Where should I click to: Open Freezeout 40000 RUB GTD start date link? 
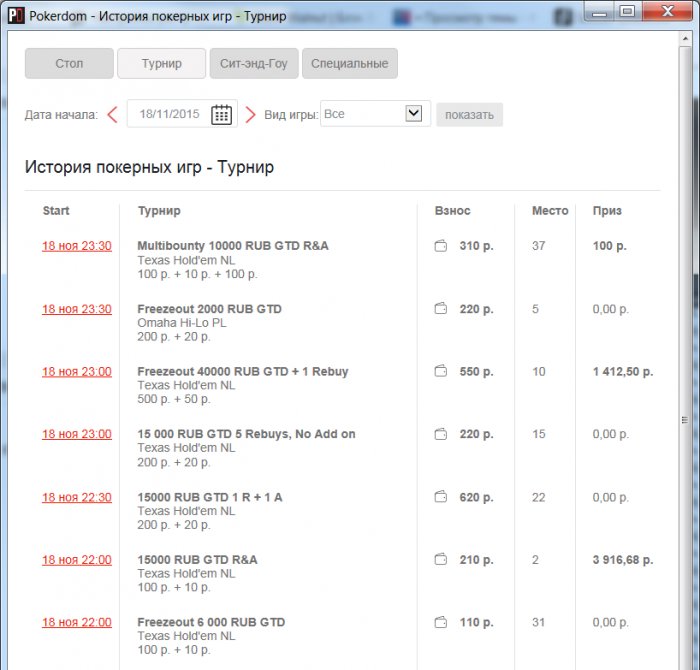click(77, 371)
